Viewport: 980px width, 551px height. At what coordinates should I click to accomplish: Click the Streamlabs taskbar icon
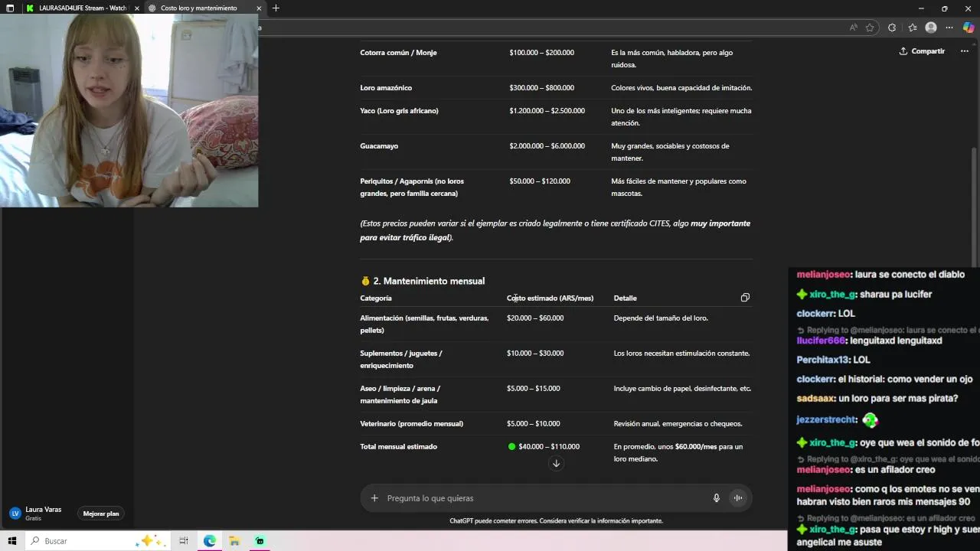260,541
